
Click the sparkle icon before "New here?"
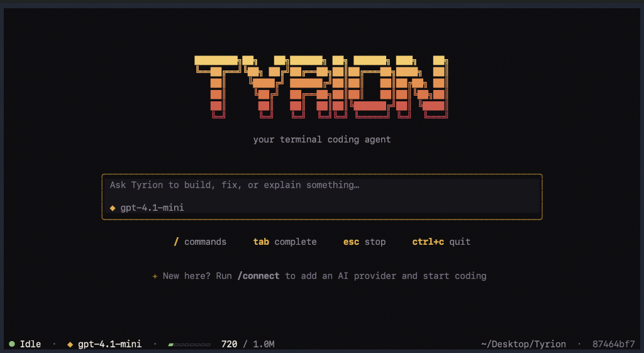155,277
